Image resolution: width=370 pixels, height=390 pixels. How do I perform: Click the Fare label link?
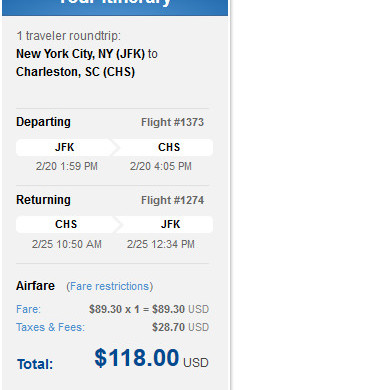point(28,309)
